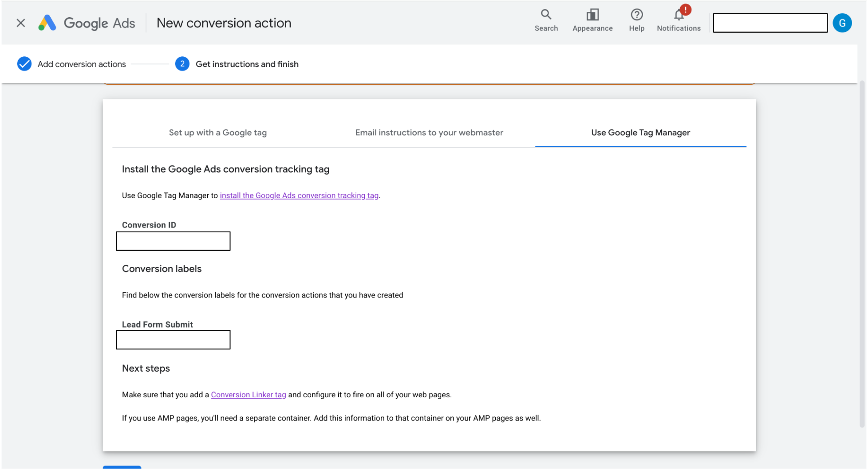Select the Use Google Tag Manager tab
Viewport: 868px width, 470px height.
tap(640, 133)
